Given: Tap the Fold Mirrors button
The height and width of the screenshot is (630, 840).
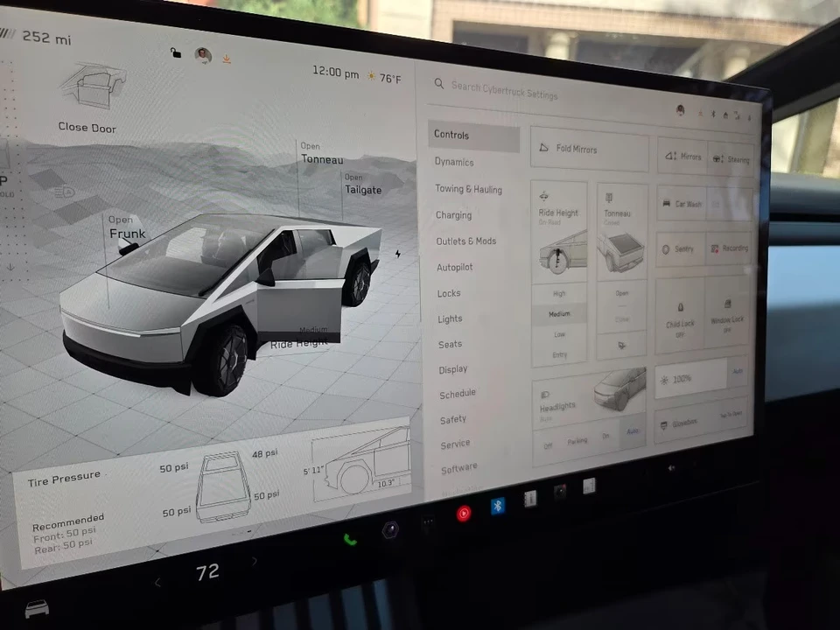Looking at the screenshot, I should [589, 150].
